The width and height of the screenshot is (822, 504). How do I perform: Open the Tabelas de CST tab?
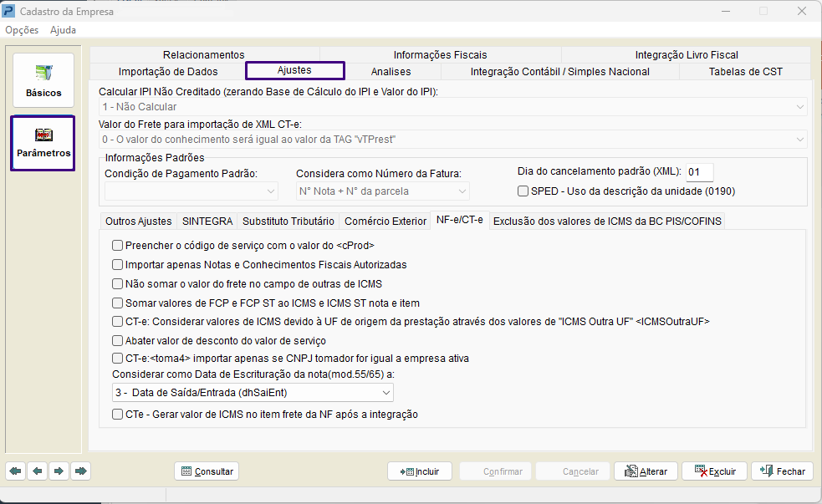point(745,71)
